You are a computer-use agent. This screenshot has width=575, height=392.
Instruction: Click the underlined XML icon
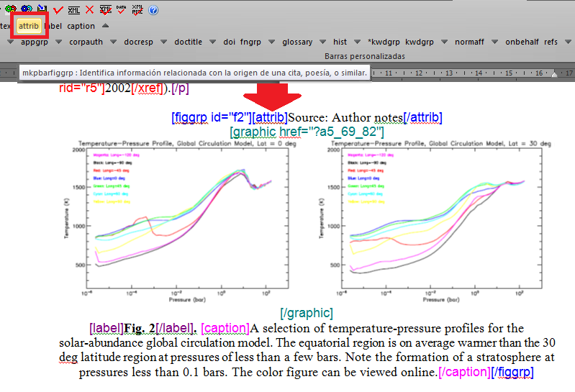74,9
